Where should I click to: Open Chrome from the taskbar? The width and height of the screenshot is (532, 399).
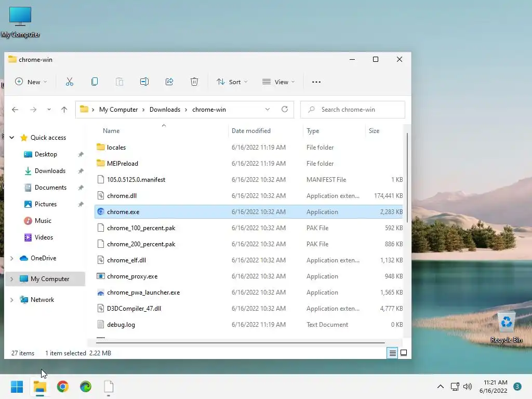tap(63, 387)
